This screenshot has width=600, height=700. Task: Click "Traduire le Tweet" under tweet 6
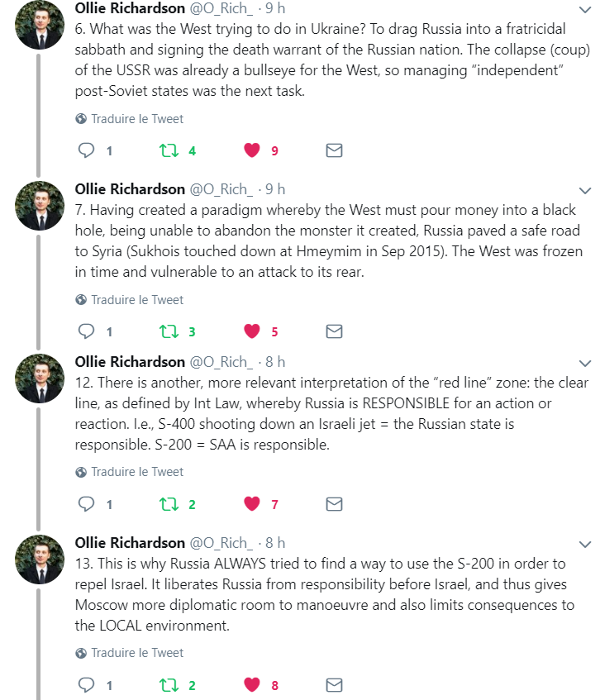coord(136,118)
